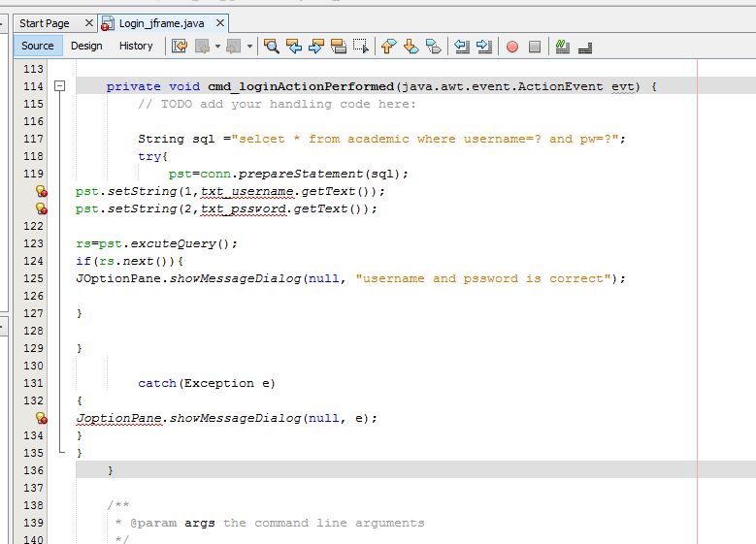Click the underlined txt_pssword identifier
Viewport: 756px width, 544px height.
pos(243,209)
